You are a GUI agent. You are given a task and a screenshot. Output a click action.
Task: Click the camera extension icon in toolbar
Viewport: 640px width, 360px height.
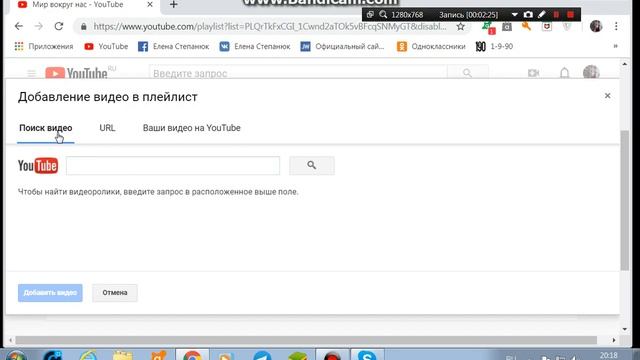coord(507,27)
